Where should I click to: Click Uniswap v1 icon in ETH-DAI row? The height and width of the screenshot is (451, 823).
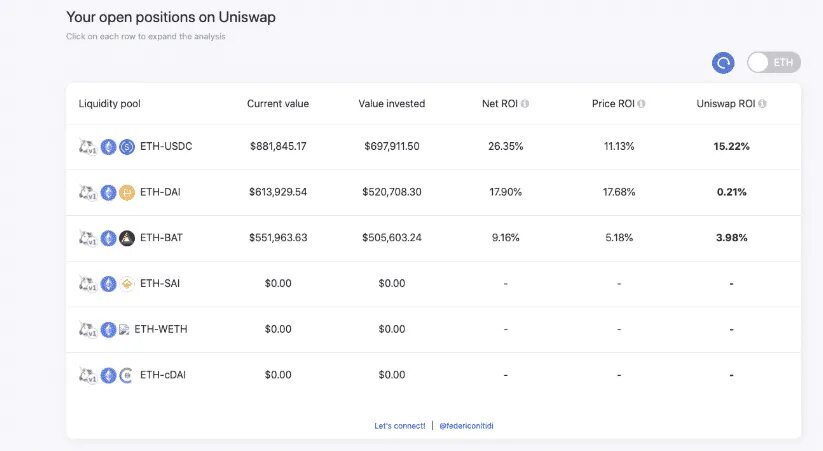[x=88, y=193]
